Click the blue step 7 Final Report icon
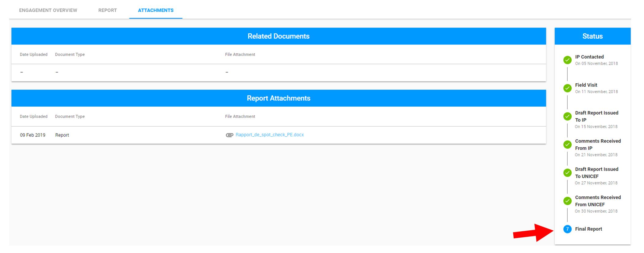This screenshot has width=644, height=253. [x=567, y=229]
